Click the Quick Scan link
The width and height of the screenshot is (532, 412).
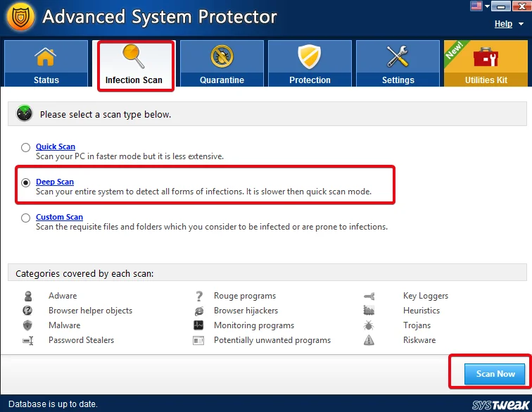pos(56,146)
